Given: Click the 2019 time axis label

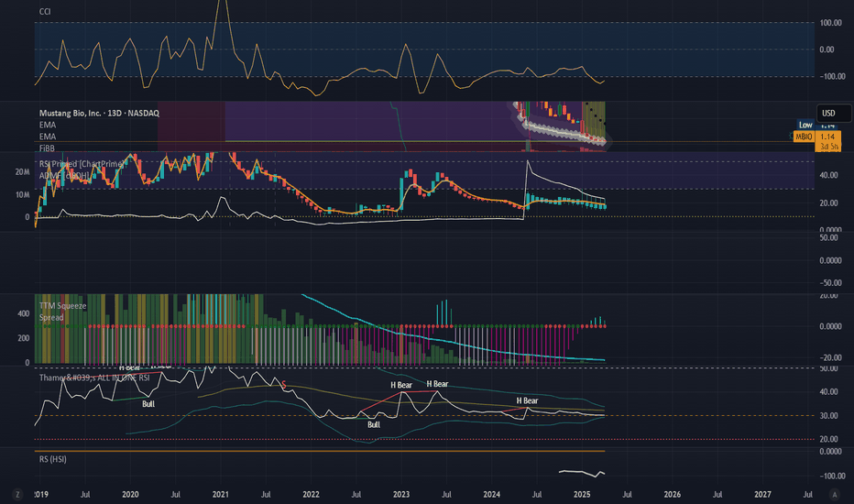Looking at the screenshot, I should pyautogui.click(x=41, y=495).
